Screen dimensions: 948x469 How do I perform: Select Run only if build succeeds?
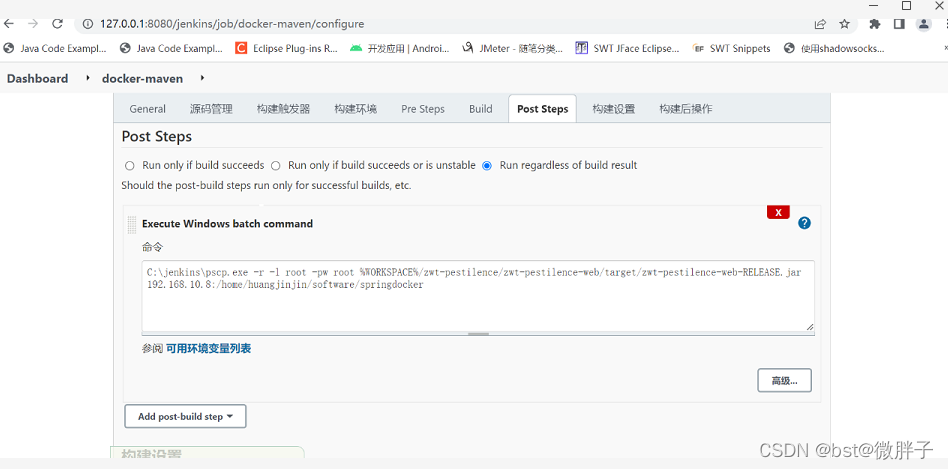click(x=130, y=166)
